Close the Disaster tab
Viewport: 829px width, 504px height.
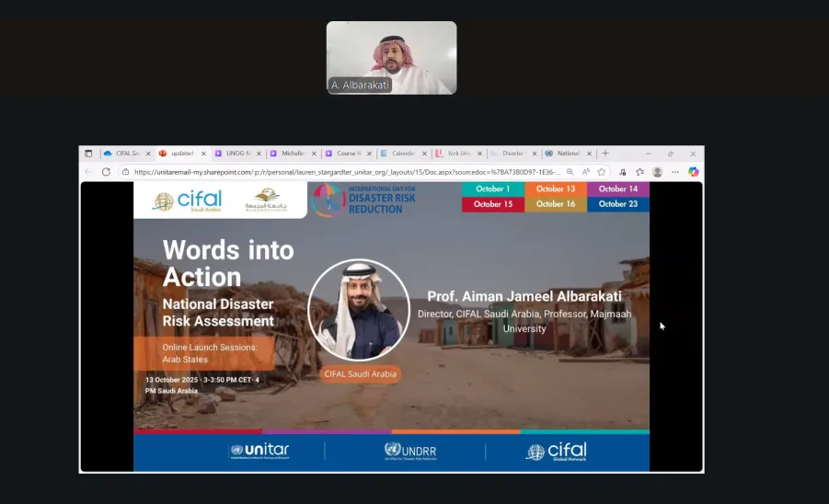535,154
